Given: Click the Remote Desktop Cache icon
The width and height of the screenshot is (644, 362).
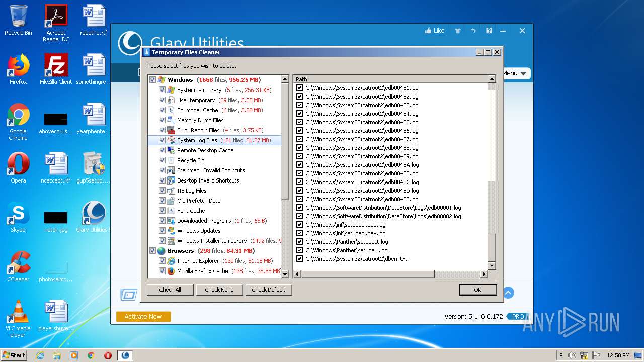Looking at the screenshot, I should pyautogui.click(x=171, y=150).
